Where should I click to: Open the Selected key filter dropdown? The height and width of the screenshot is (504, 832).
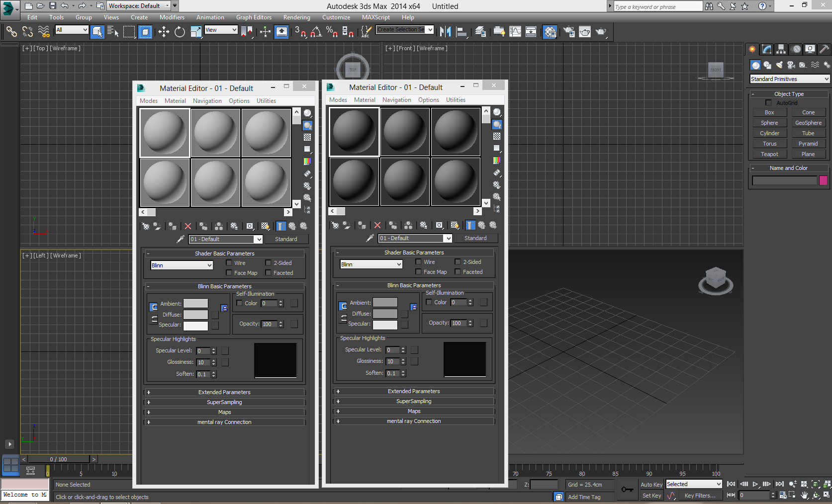[694, 484]
